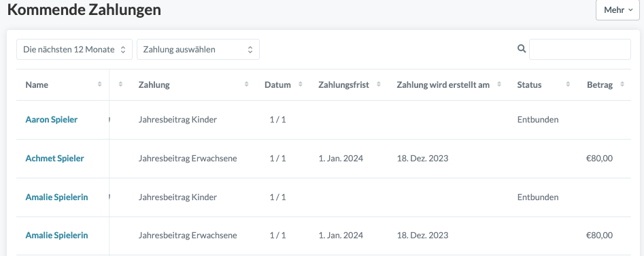Open the 'Die nächsten 12 Monate' dropdown
Viewport: 644px width, 256px height.
pos(74,49)
